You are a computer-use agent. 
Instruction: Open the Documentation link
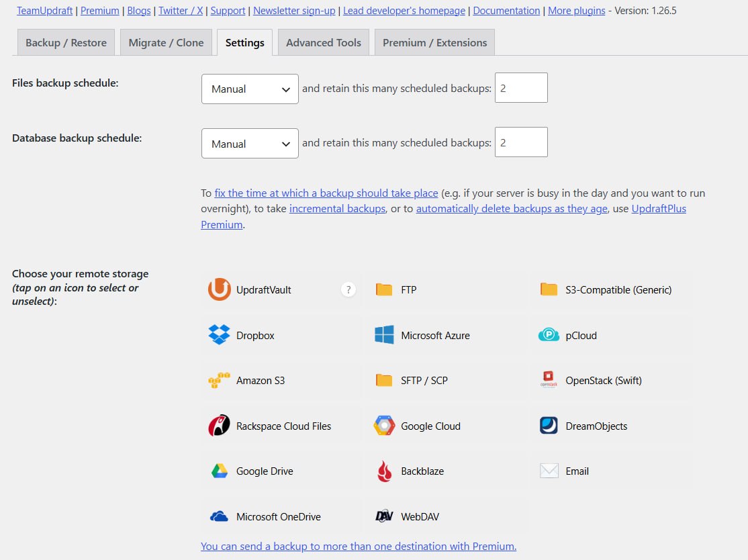point(506,11)
